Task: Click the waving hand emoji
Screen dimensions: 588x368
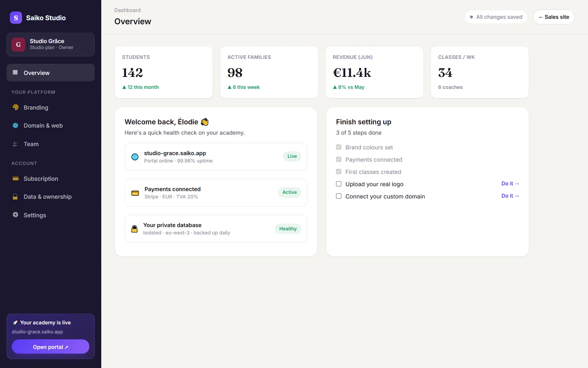Action: [205, 122]
